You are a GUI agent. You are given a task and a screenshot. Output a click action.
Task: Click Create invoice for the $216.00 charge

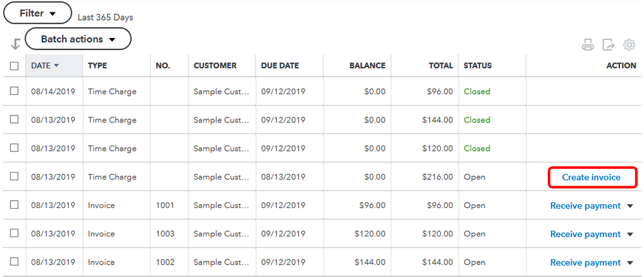(x=591, y=177)
